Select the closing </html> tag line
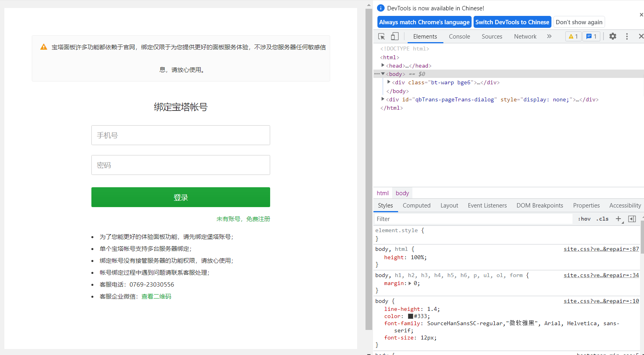Viewport: 644px width, 355px height. [392, 108]
